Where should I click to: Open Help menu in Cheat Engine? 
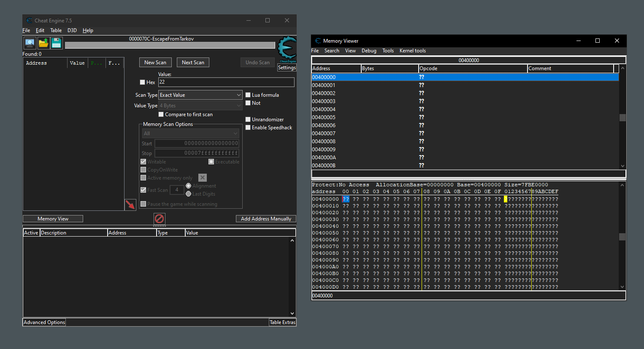[88, 30]
